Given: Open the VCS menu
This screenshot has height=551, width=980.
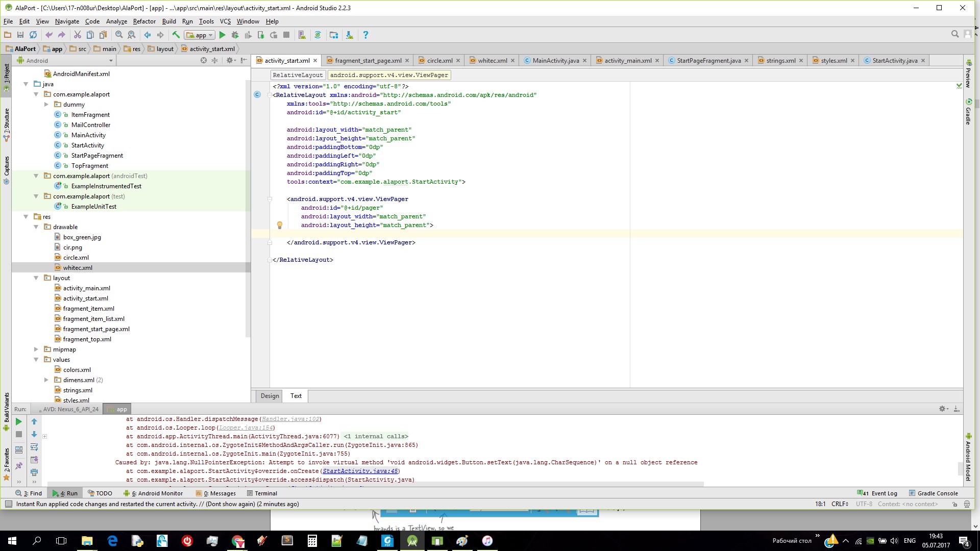Looking at the screenshot, I should [225, 21].
